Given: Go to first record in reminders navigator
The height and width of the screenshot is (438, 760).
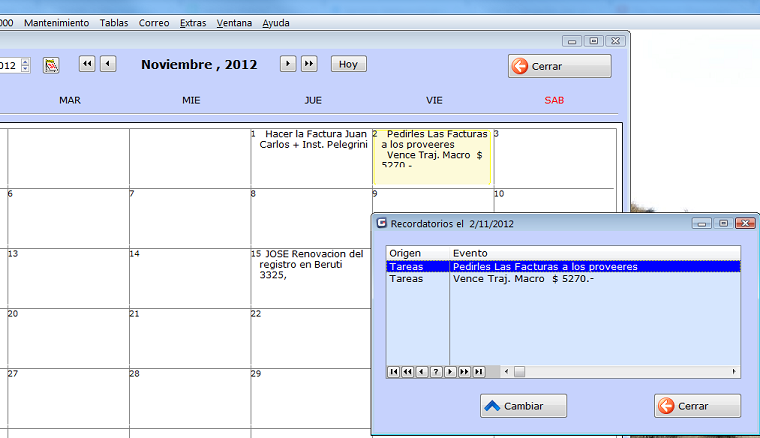Looking at the screenshot, I should (x=394, y=372).
